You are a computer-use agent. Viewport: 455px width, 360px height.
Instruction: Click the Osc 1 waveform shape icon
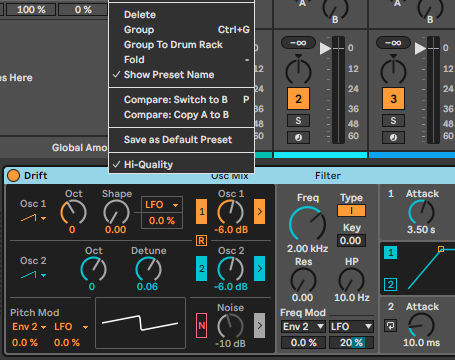pyautogui.click(x=29, y=218)
